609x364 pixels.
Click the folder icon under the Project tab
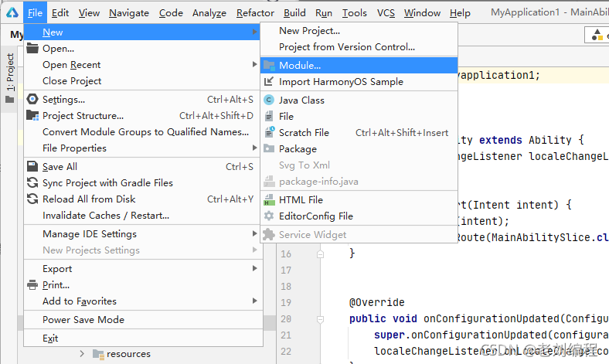click(x=10, y=100)
